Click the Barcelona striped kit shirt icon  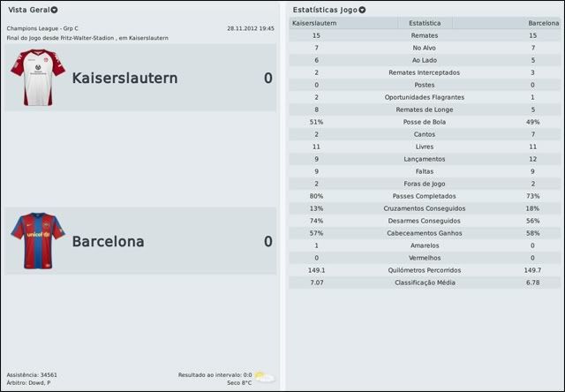[38, 240]
